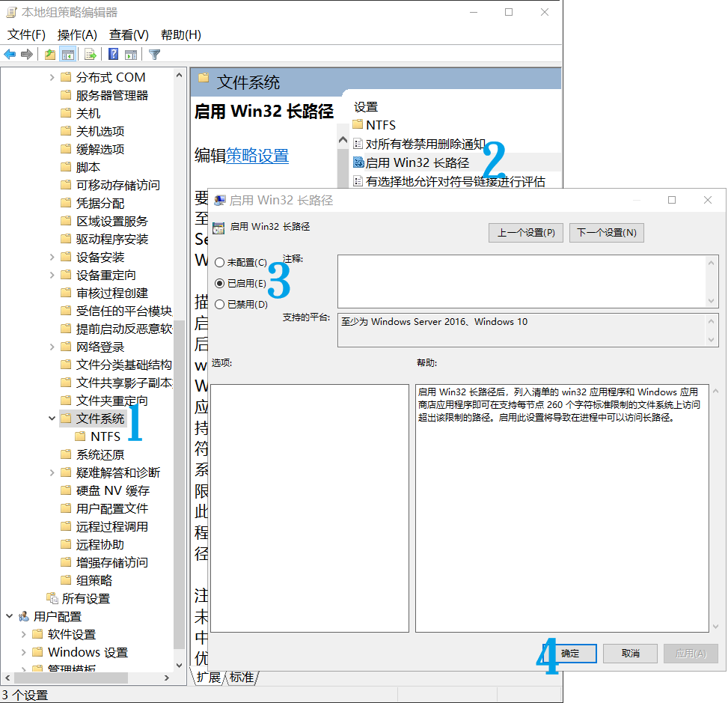Open the 文件(F) menu
This screenshot has height=703, width=728.
26,35
